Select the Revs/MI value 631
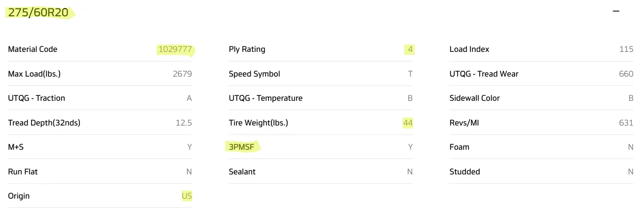Image resolution: width=644 pixels, height=208 pixels. click(x=626, y=123)
